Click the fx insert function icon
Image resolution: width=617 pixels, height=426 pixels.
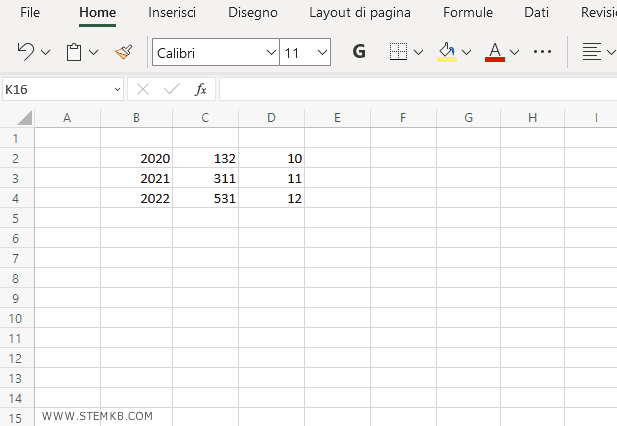pyautogui.click(x=200, y=89)
